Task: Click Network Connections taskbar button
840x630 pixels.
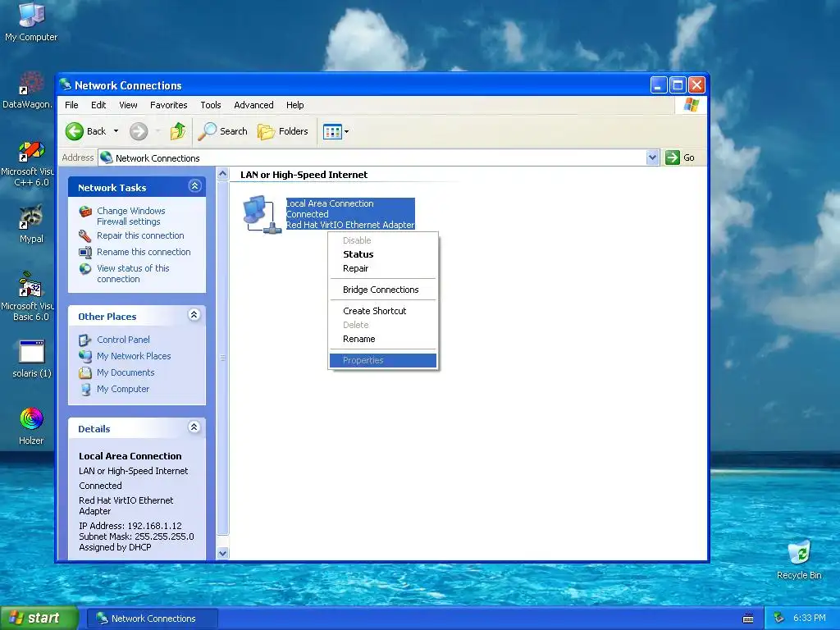Action: 153,619
